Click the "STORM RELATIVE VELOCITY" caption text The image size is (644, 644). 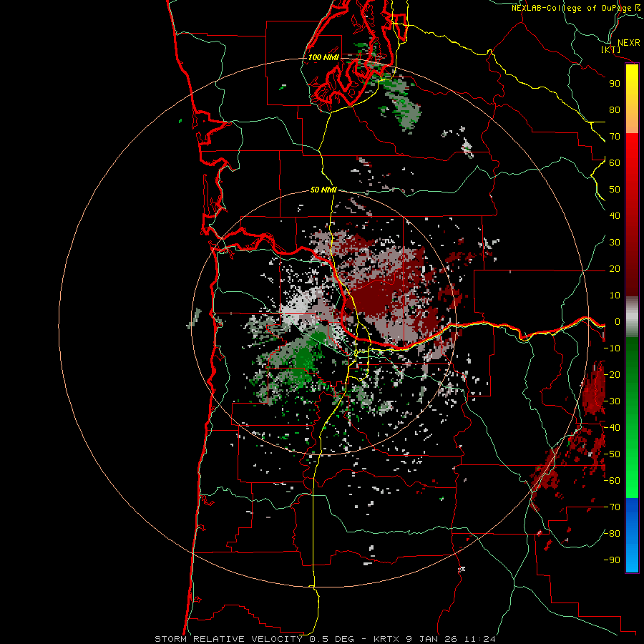click(x=228, y=639)
